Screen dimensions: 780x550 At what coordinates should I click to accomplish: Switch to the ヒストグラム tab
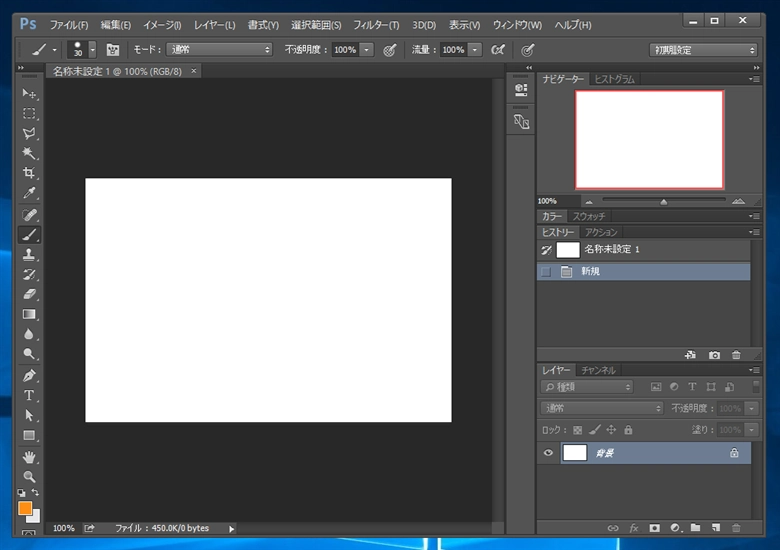pos(614,79)
